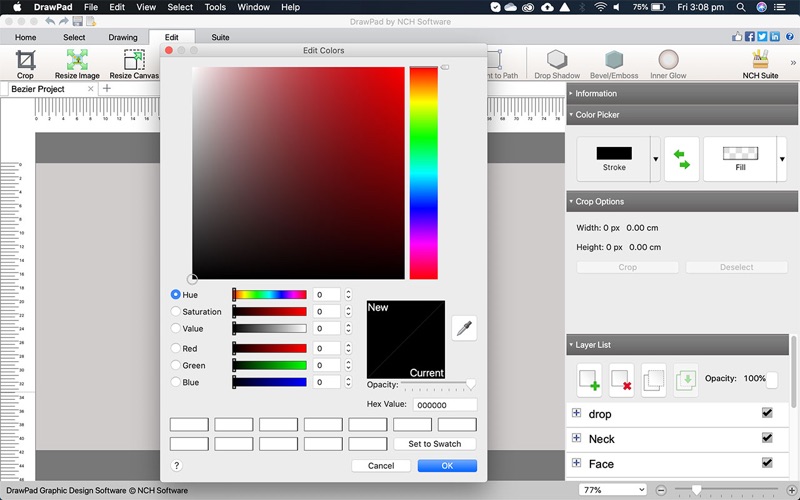This screenshot has width=800, height=500.
Task: Open the Tools menu in menu bar
Action: point(215,7)
